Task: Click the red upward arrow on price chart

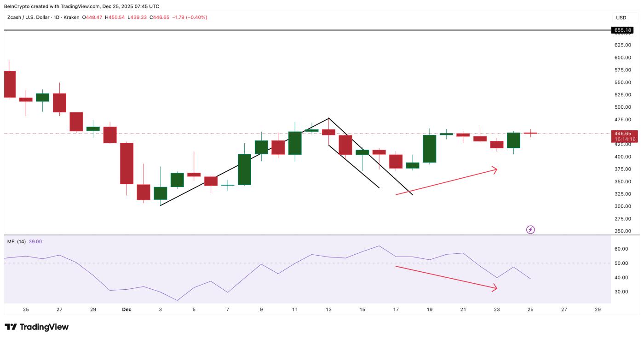Action: pos(446,182)
